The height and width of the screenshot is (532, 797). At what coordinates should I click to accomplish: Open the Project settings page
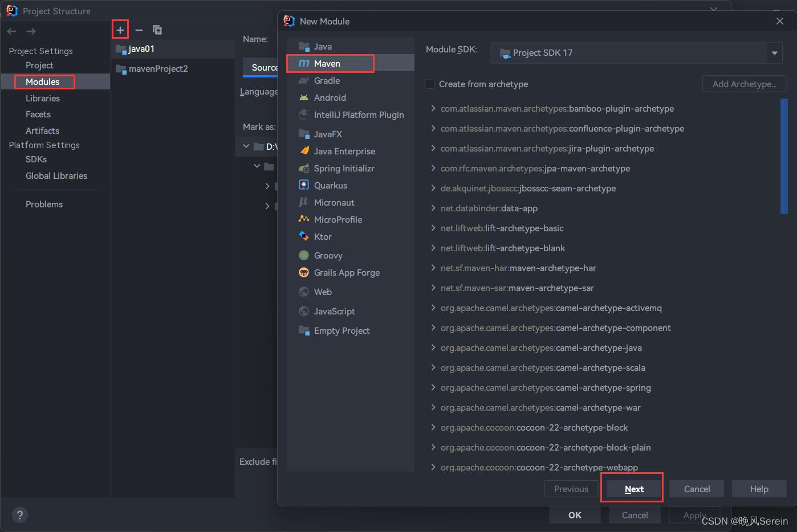39,66
